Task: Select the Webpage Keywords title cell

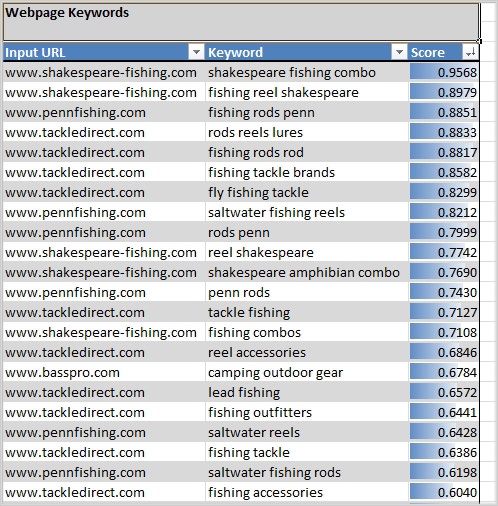Action: tap(241, 22)
